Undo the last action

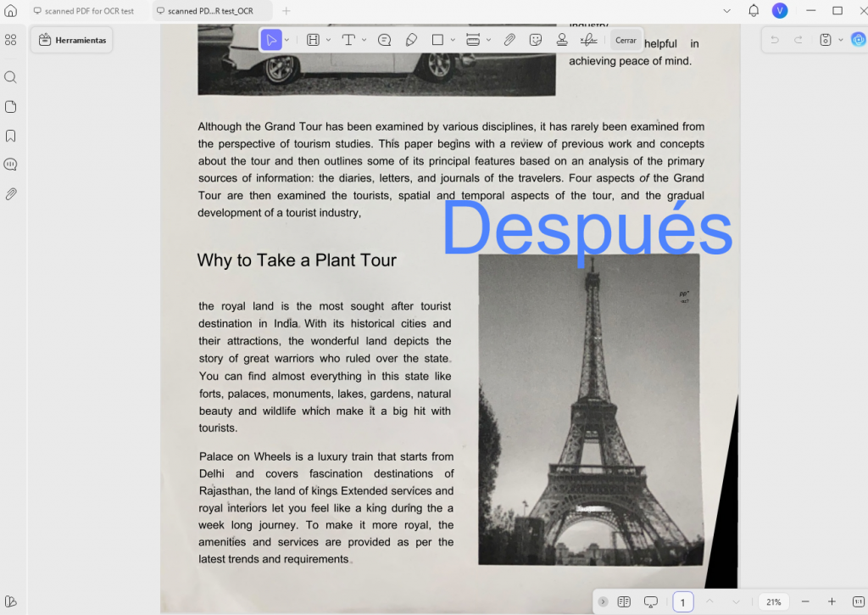pos(775,40)
